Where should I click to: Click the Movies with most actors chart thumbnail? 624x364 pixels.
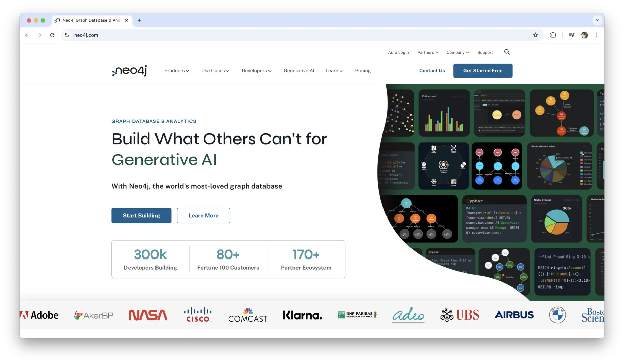pos(560,166)
